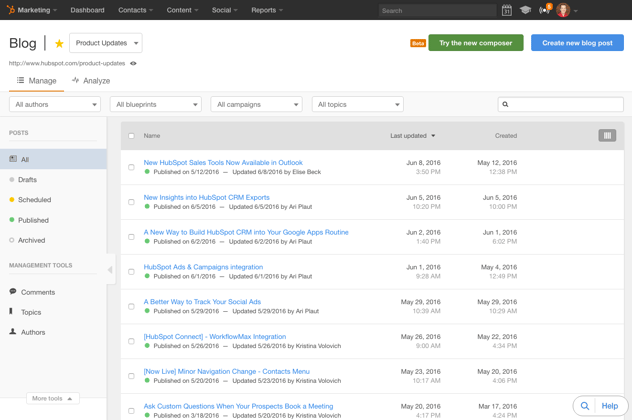Expand the All authors filter

click(x=55, y=104)
